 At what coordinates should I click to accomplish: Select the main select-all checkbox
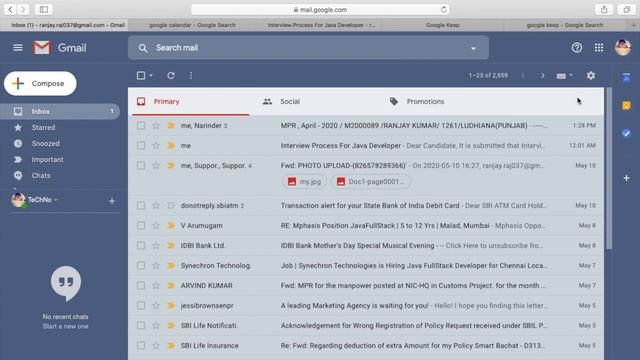coord(141,76)
